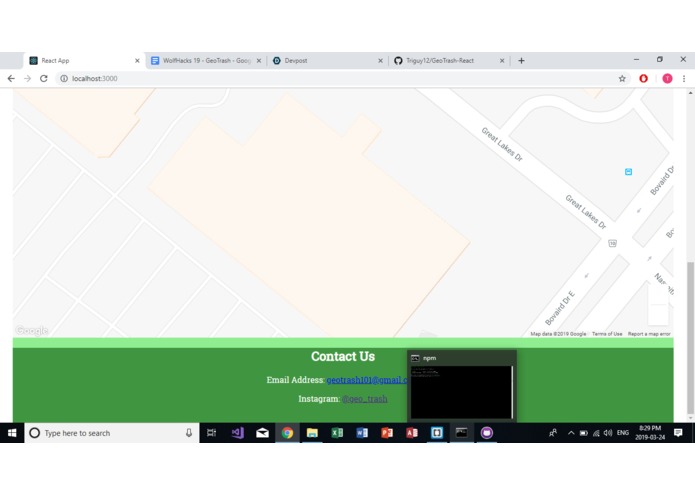Click the browser forward arrow
This screenshot has width=695, height=494.
[27, 78]
